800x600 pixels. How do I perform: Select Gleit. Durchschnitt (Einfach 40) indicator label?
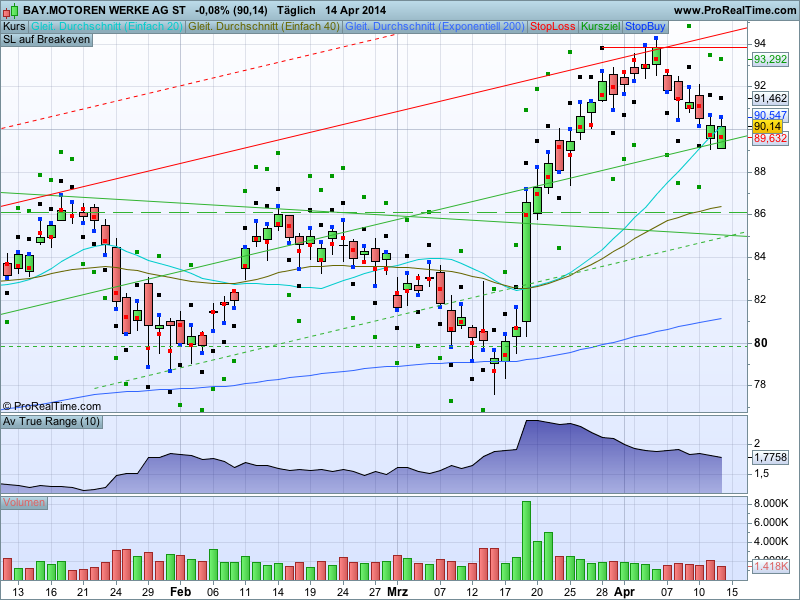(x=264, y=27)
